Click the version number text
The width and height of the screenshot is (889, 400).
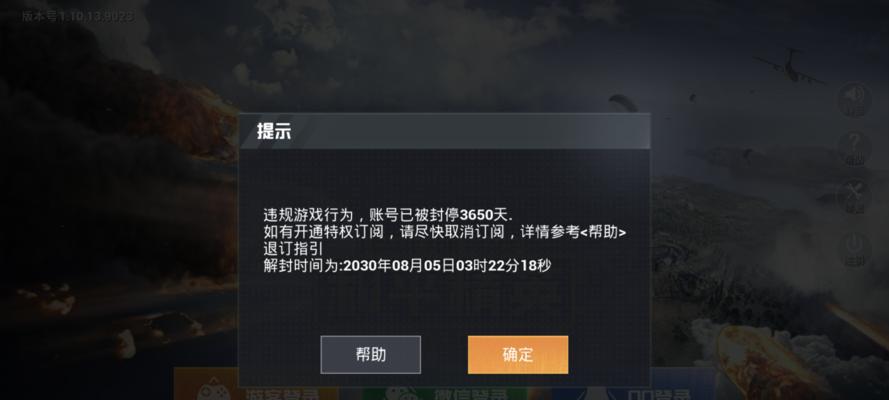pyautogui.click(x=78, y=16)
